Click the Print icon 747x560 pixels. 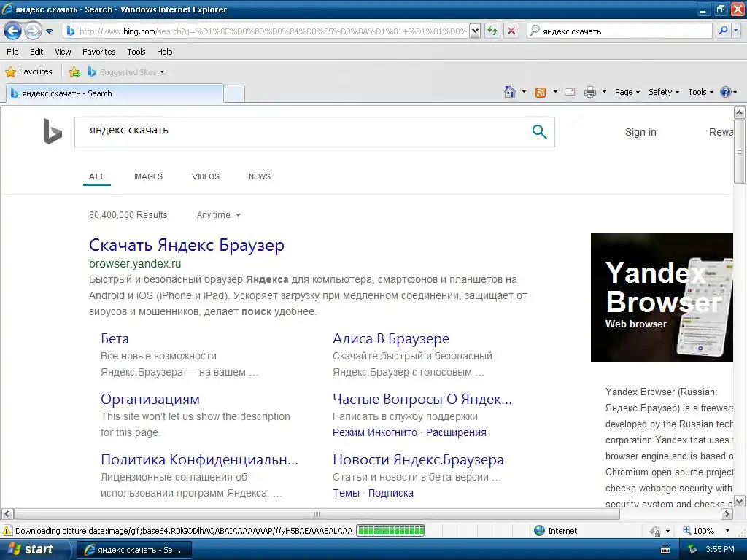click(x=590, y=92)
